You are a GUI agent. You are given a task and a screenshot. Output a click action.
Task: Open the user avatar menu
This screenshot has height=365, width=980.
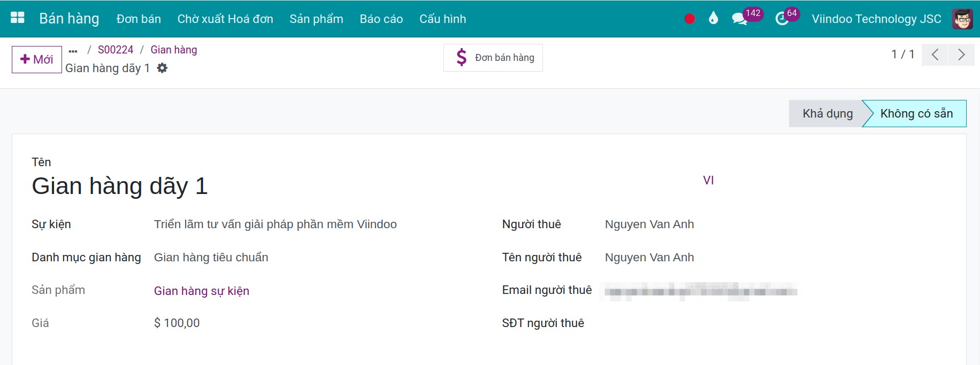962,19
